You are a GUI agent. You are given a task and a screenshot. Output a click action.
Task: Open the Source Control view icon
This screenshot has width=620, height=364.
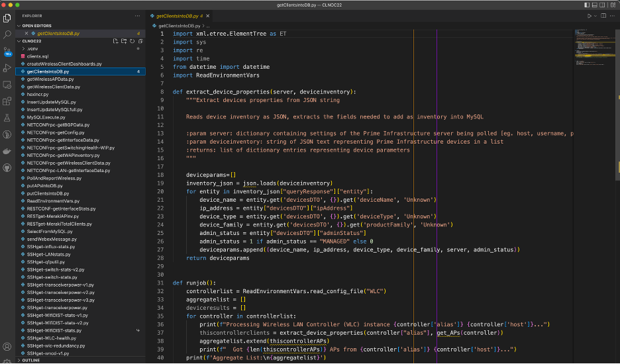click(7, 52)
